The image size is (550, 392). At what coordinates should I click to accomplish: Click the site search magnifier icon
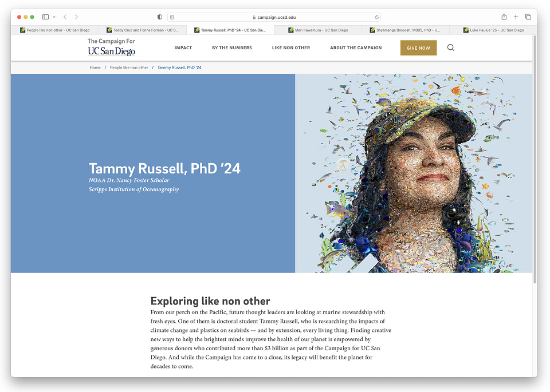click(451, 47)
